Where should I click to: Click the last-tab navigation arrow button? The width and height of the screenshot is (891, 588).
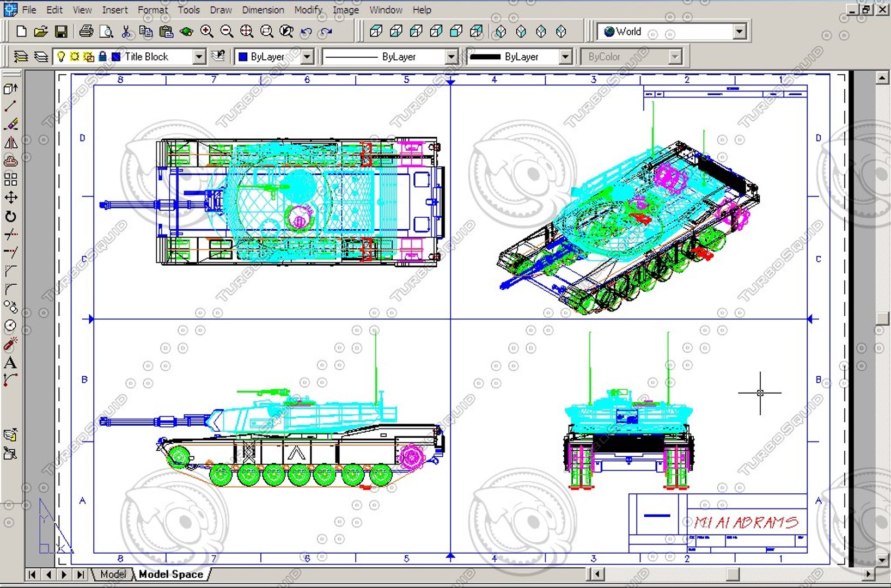pos(81,574)
